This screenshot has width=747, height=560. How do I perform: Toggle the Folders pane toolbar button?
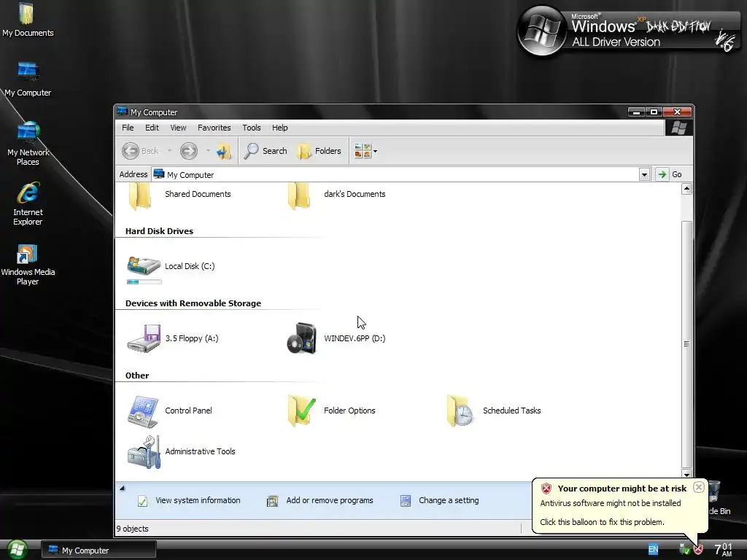[x=320, y=151]
